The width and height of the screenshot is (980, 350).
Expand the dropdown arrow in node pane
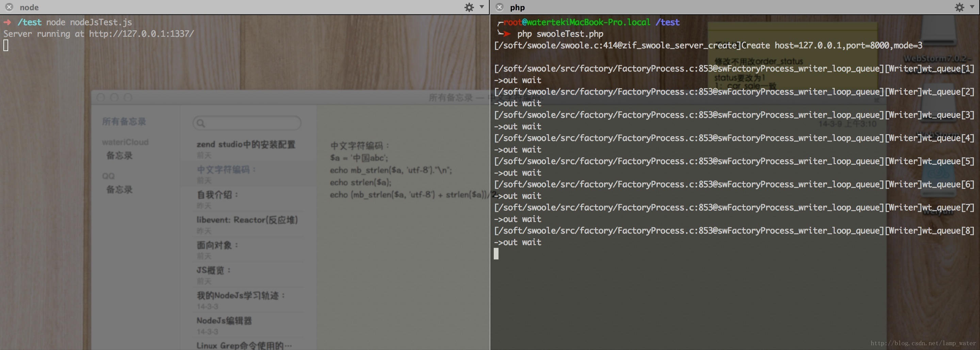(481, 7)
